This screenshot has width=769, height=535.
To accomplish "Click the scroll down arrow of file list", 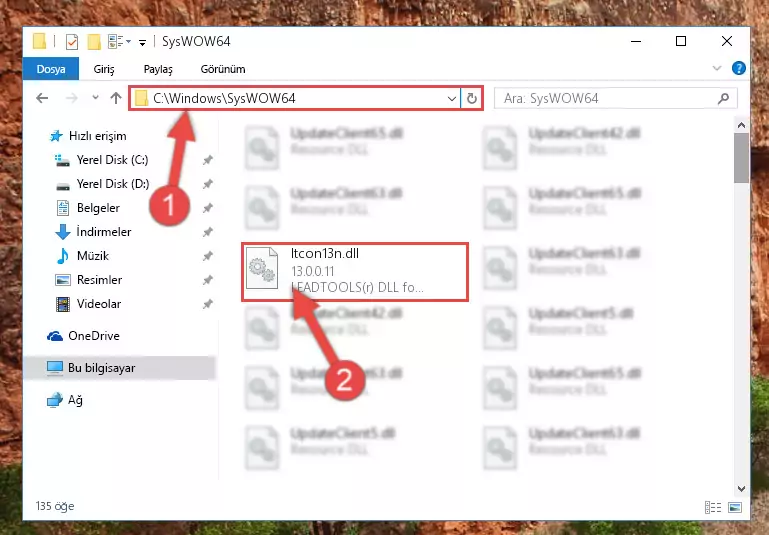I will click(x=742, y=488).
